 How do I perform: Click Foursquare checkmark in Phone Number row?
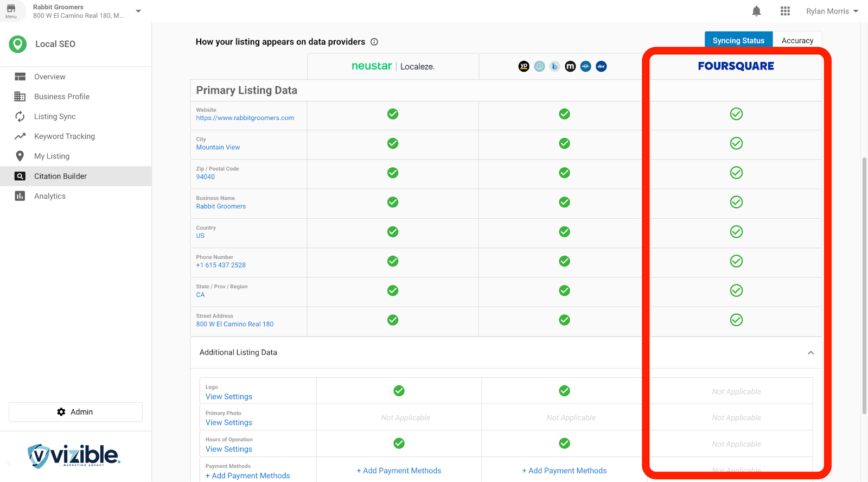pyautogui.click(x=736, y=261)
